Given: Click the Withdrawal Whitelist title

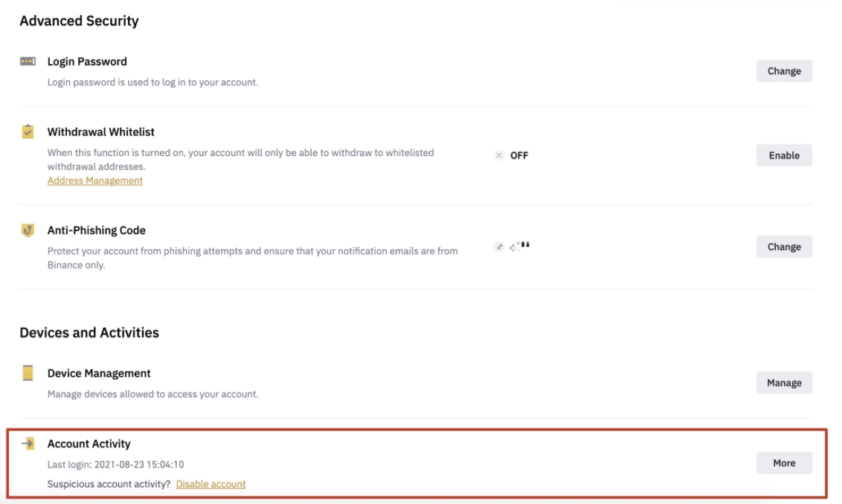Looking at the screenshot, I should coord(101,132).
